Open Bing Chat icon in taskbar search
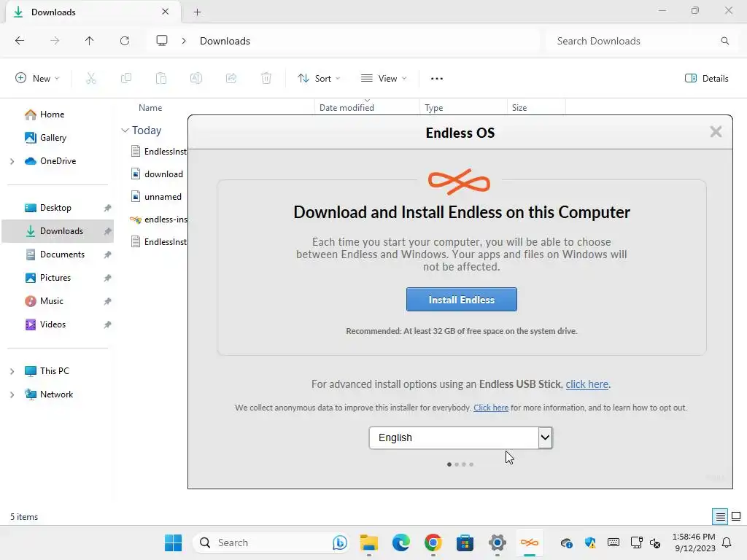Screen dimensions: 747x560 pos(339,542)
